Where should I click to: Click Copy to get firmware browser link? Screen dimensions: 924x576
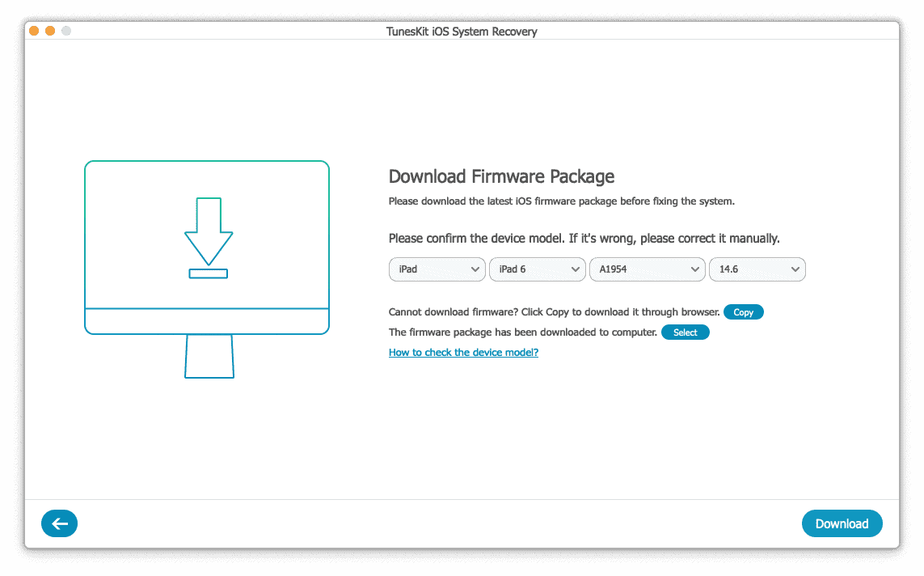tap(743, 311)
